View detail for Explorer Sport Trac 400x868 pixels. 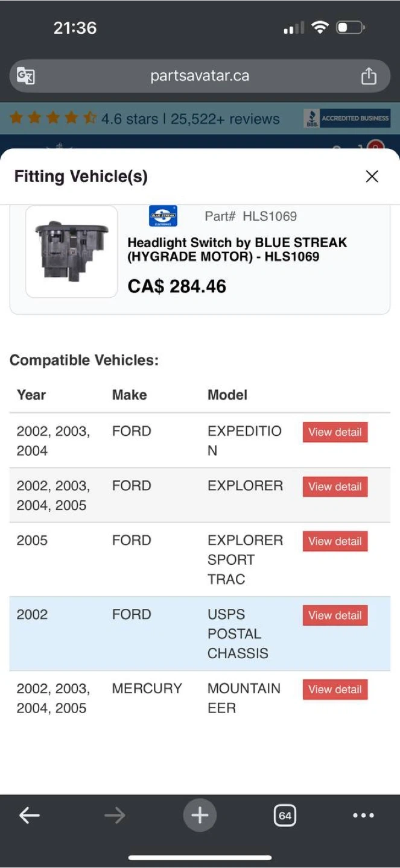point(335,541)
